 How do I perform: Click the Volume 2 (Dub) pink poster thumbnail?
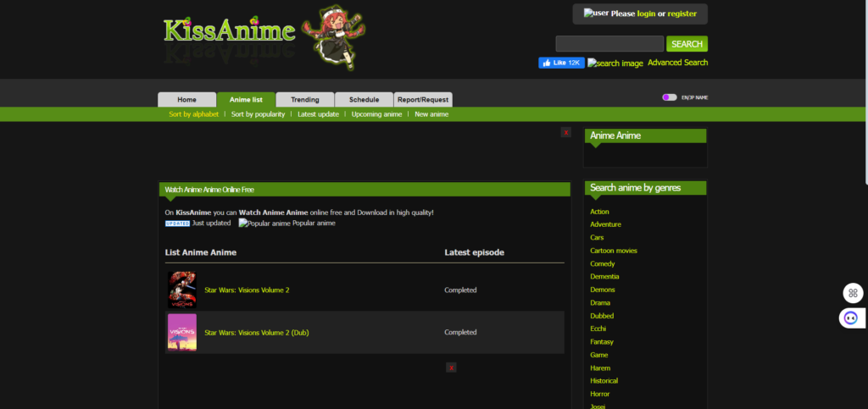(x=182, y=332)
